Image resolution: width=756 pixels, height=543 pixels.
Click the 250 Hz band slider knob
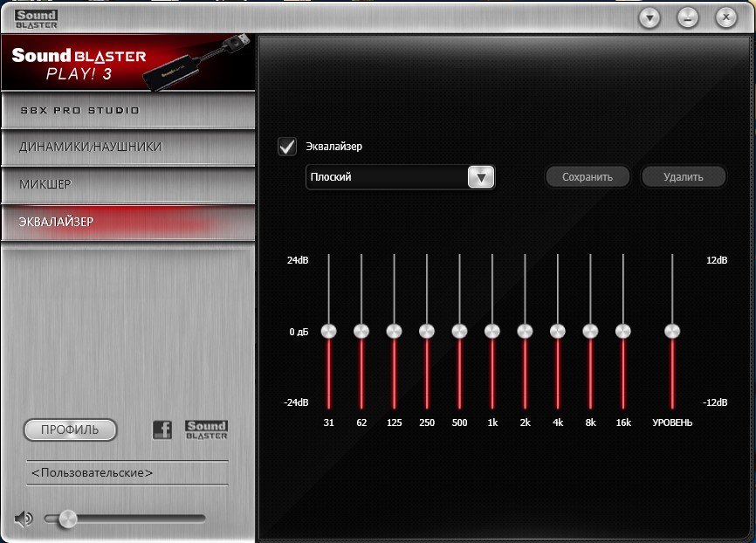click(x=427, y=331)
